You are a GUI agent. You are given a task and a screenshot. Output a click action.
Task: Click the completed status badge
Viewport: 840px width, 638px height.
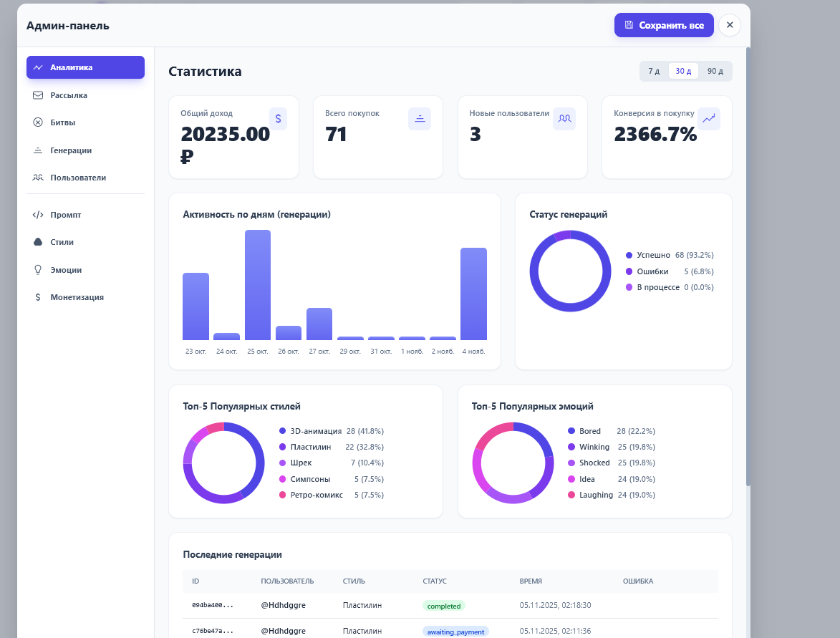pyautogui.click(x=443, y=606)
